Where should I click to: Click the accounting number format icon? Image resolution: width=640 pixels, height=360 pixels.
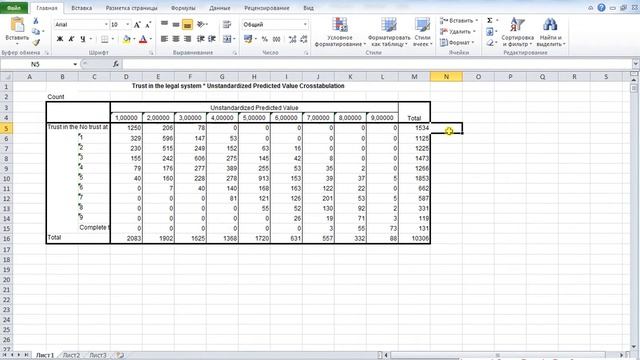click(x=248, y=39)
